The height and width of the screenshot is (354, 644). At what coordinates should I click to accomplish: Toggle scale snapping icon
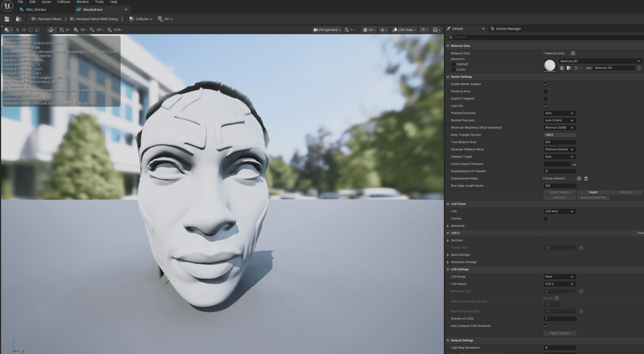(110, 30)
